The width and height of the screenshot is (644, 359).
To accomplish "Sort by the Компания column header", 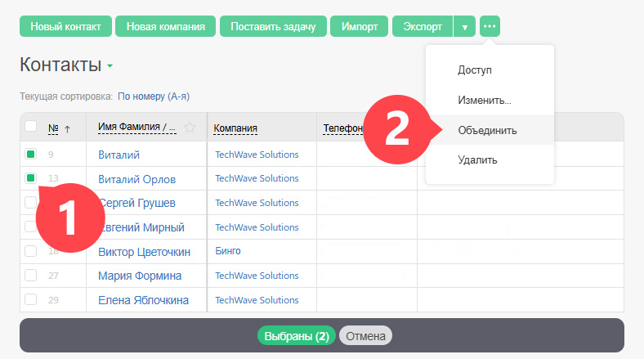I will 235,128.
